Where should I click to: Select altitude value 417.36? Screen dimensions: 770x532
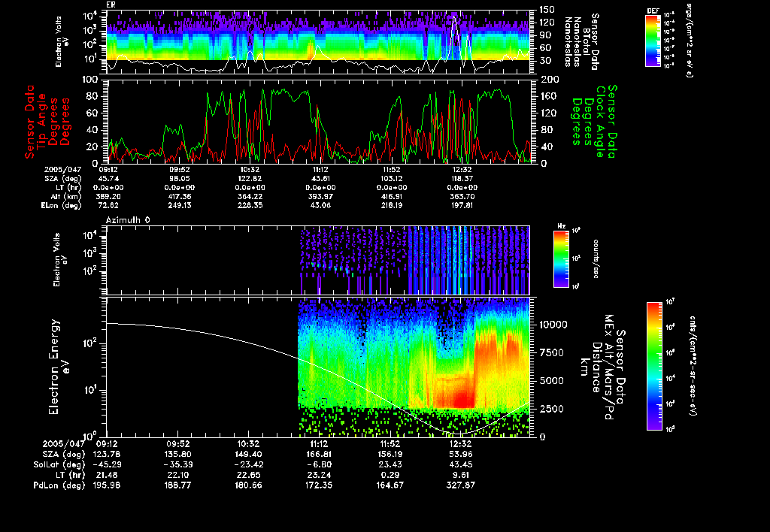pyautogui.click(x=179, y=196)
